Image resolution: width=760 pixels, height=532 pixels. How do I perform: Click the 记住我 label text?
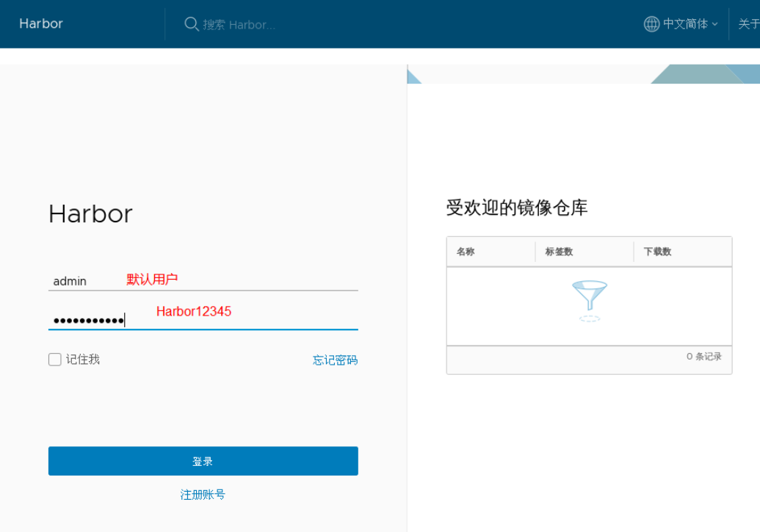[83, 360]
